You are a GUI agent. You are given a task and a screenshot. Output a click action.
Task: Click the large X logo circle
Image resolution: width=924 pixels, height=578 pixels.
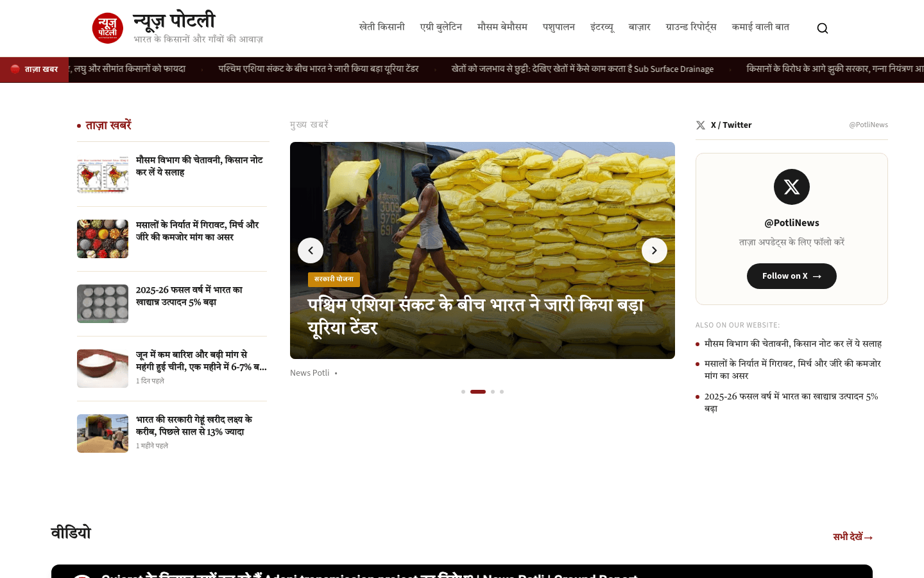tap(792, 187)
